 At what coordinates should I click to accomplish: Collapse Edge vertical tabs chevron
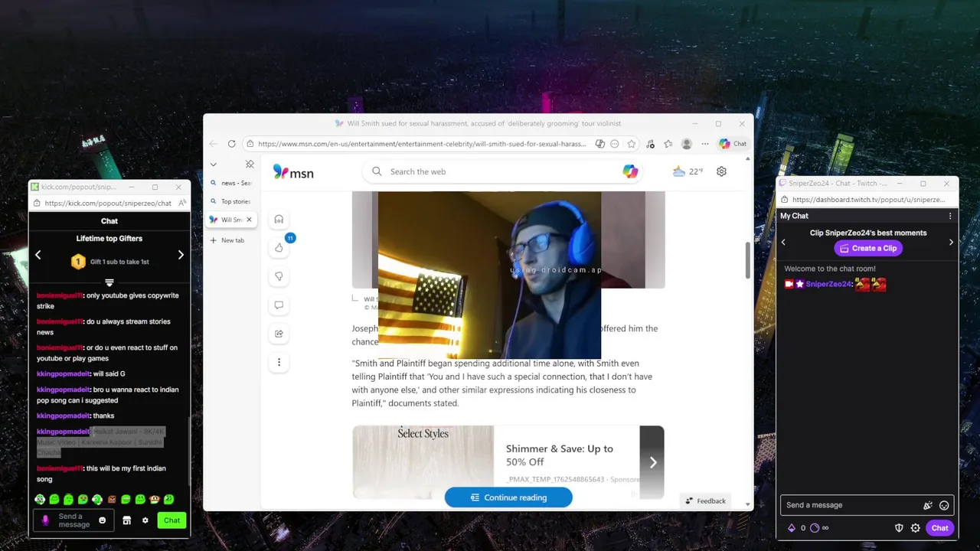213,165
